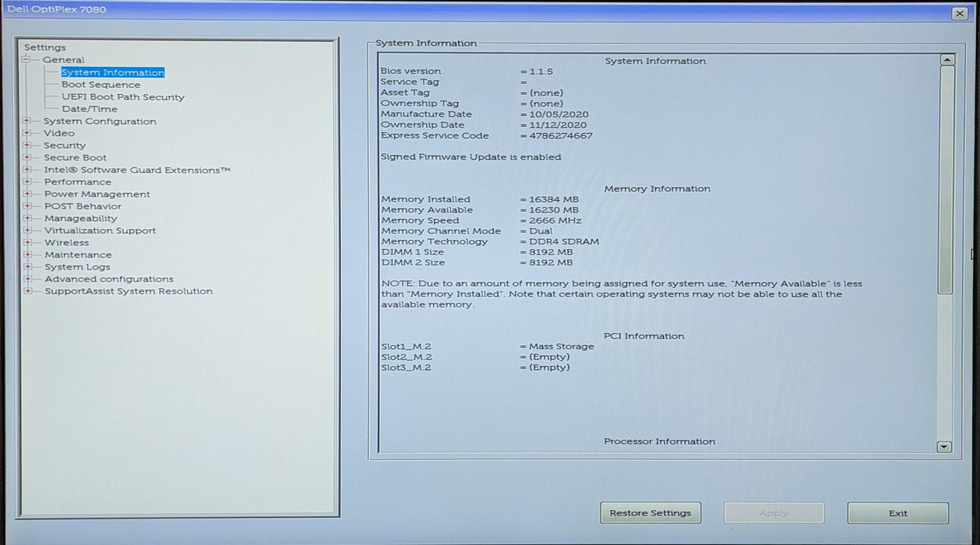This screenshot has height=545, width=980.
Task: Select the Advanced configurations label
Action: [109, 279]
